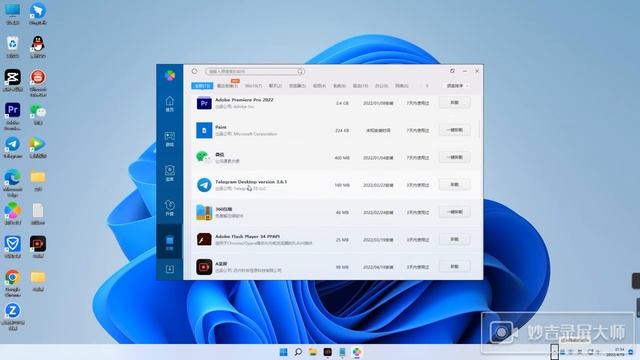Click the black screen recorder taskbar icon
Screen dimensions: 640x360
[327, 352]
